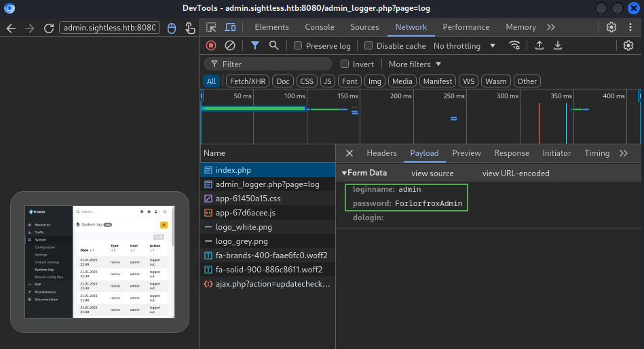Open the Response detail tab
The image size is (644, 349).
click(512, 153)
